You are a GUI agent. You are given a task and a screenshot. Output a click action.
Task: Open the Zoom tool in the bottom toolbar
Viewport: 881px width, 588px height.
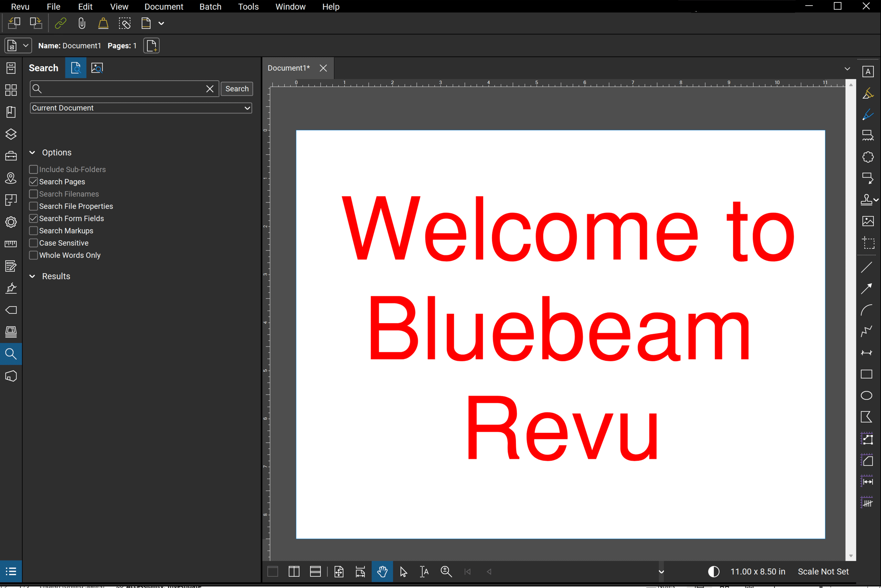pyautogui.click(x=446, y=571)
